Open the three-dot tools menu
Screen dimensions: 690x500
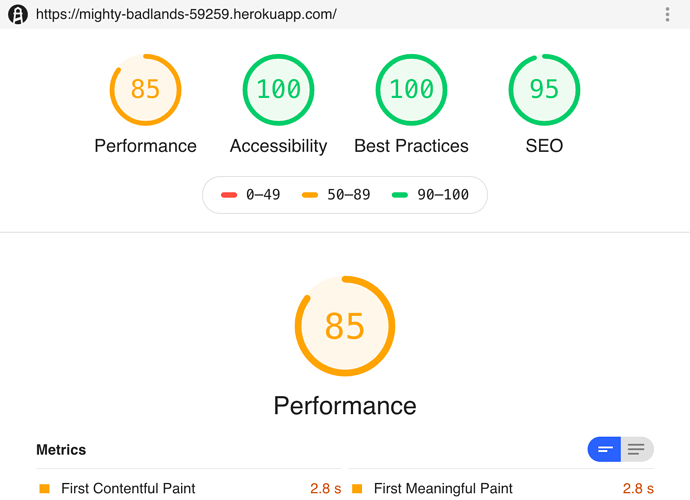[667, 15]
